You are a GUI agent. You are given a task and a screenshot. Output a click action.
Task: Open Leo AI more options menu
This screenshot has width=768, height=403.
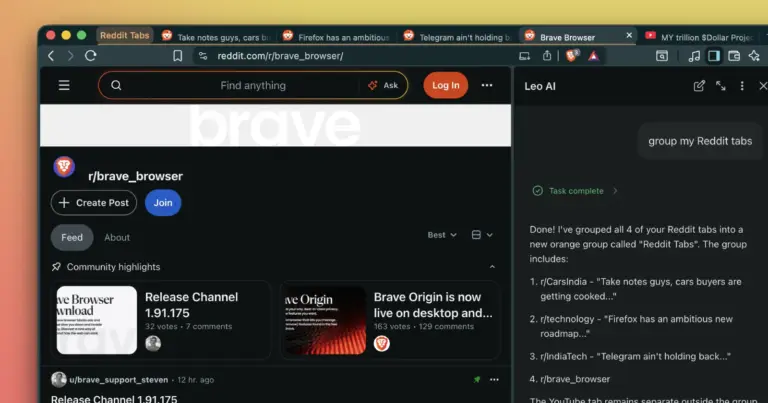[742, 86]
